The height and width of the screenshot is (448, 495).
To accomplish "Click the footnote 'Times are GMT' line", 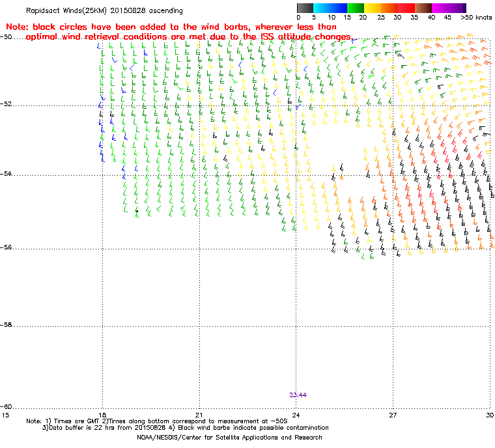I will tap(157, 421).
